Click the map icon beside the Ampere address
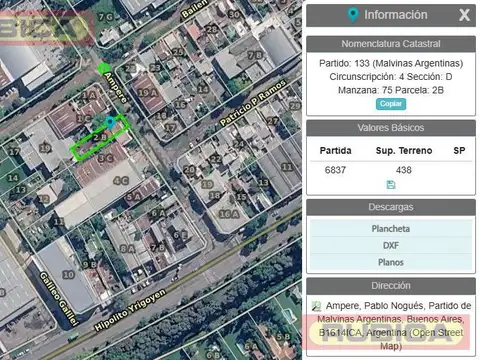The image size is (480, 360). (316, 306)
